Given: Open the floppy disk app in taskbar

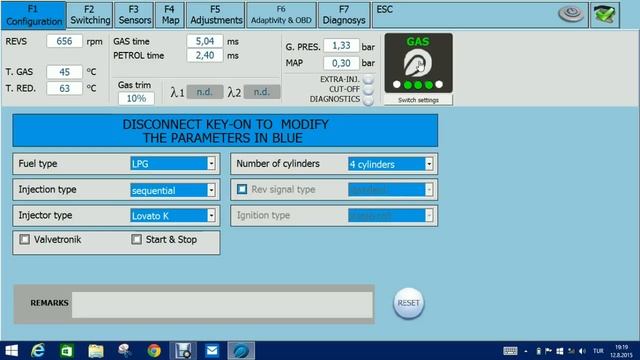Looking at the screenshot, I should pyautogui.click(x=183, y=351).
